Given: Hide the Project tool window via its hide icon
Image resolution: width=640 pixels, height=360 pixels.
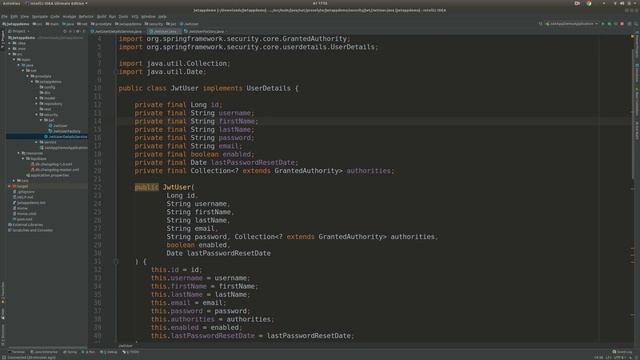Looking at the screenshot, I should coord(83,31).
